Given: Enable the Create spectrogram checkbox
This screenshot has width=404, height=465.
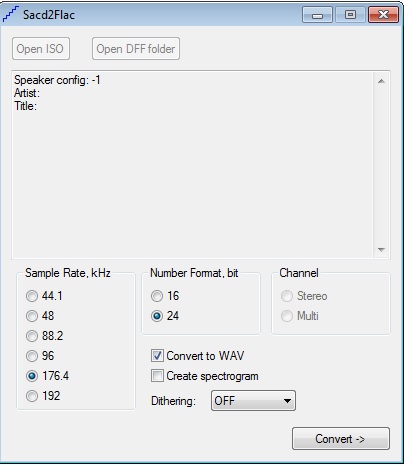Looking at the screenshot, I should [157, 376].
